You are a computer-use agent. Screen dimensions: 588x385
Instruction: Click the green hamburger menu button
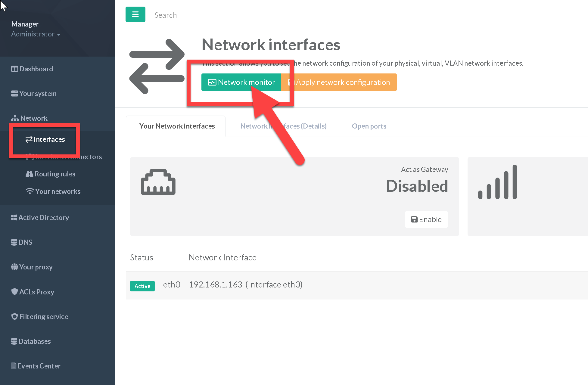(x=135, y=14)
